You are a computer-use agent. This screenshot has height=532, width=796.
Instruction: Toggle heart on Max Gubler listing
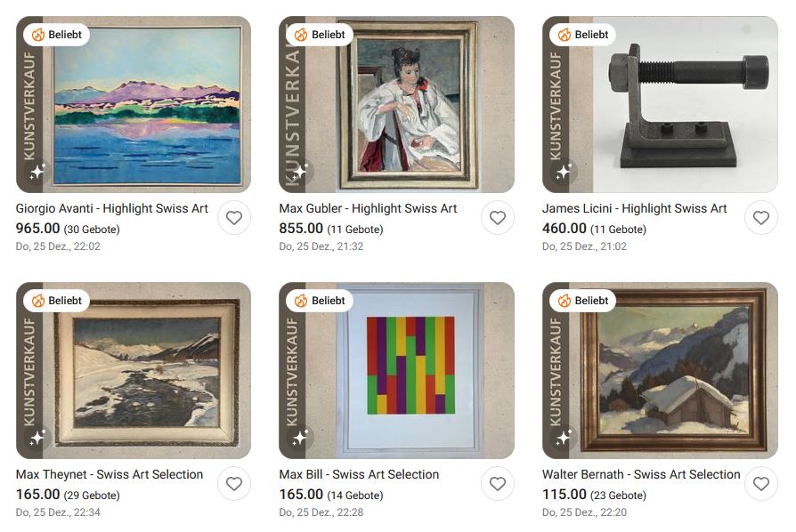(498, 218)
